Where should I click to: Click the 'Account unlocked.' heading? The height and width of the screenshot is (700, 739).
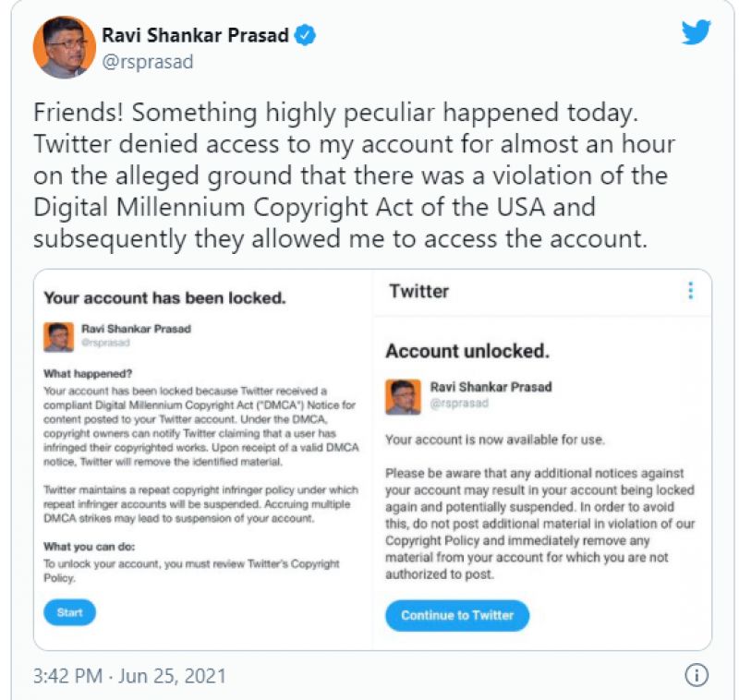(x=467, y=351)
